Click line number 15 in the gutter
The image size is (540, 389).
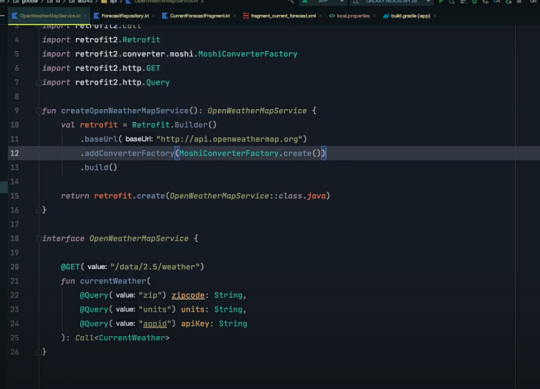[x=14, y=196]
